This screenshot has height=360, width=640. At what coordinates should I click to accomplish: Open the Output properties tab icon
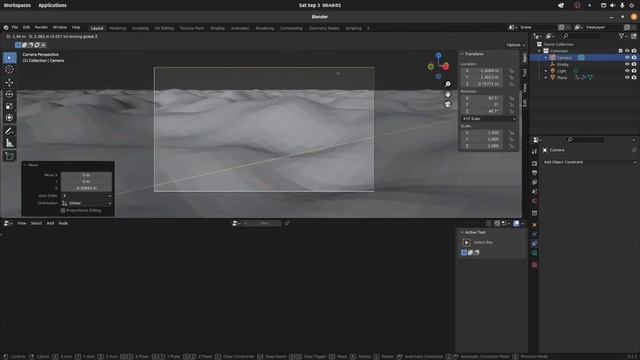[x=534, y=173]
